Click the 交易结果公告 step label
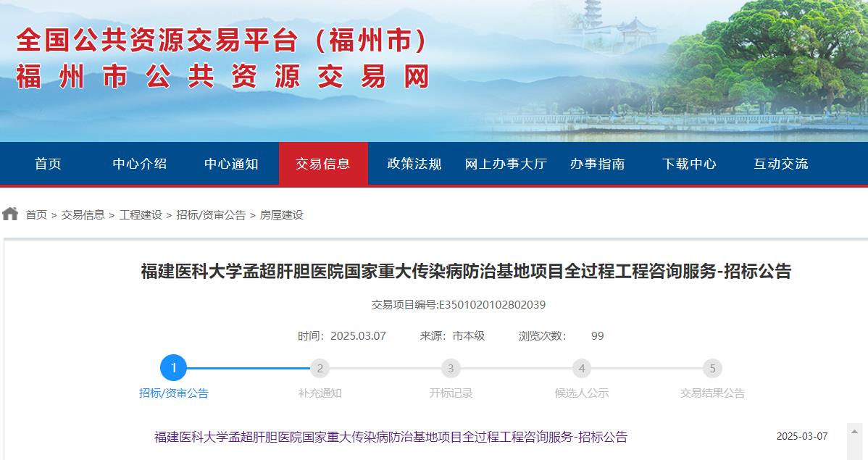Viewport: 868px width, 460px height. point(712,393)
